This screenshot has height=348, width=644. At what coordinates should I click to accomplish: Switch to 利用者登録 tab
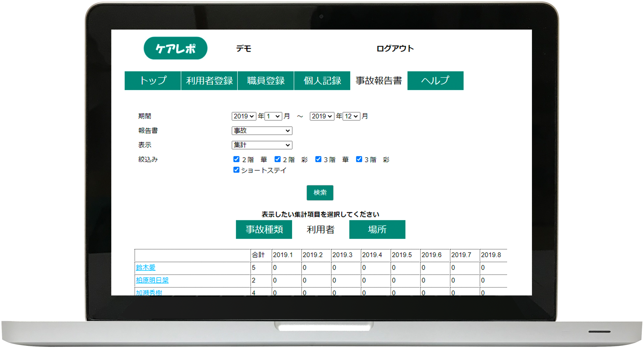(x=209, y=80)
